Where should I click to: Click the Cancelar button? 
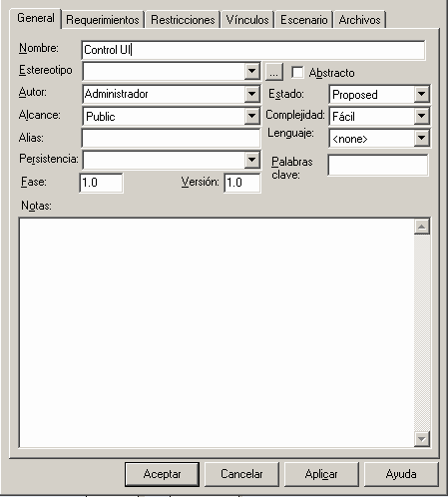tap(241, 474)
